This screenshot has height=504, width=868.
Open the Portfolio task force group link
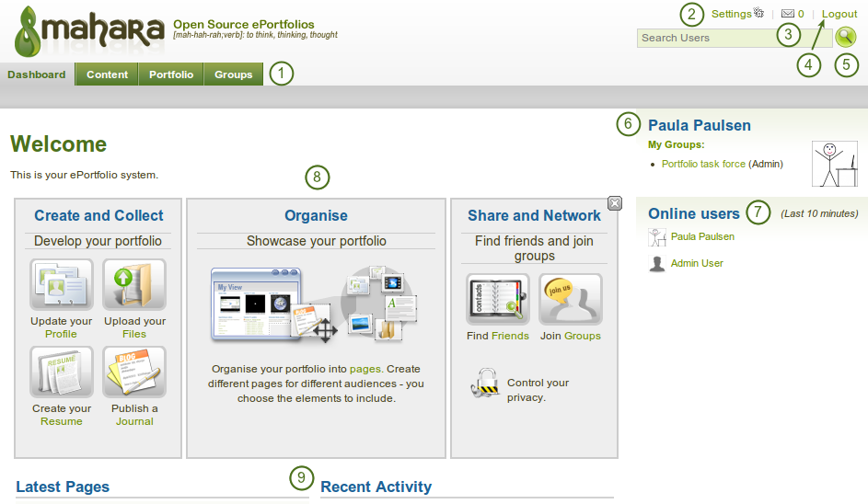pos(703,164)
